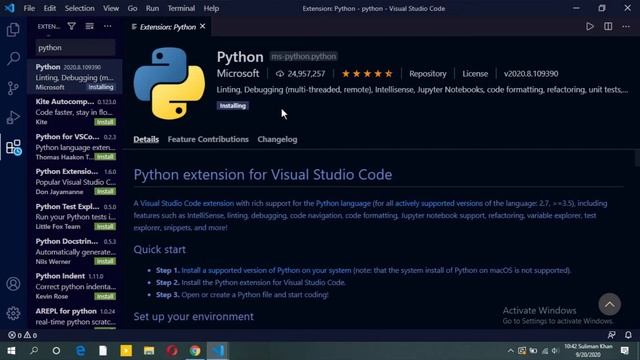
Task: Install Python Test Explorer extension
Action: click(x=105, y=227)
